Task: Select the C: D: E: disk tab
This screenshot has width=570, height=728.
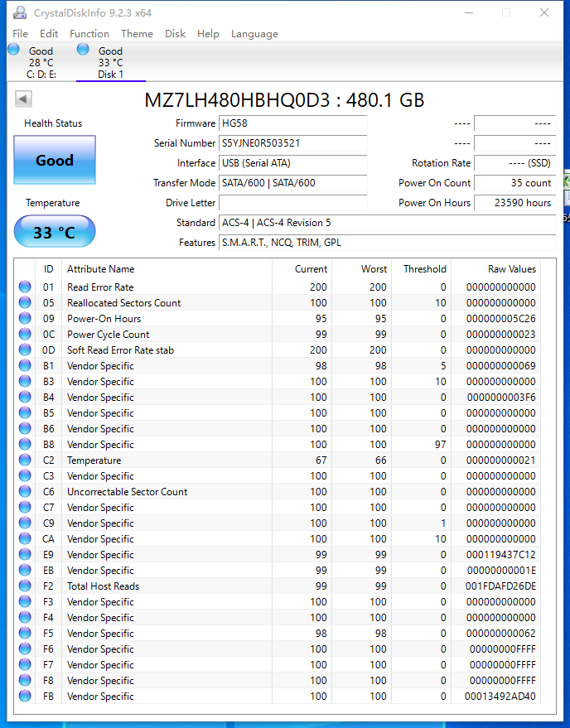Action: (x=41, y=62)
